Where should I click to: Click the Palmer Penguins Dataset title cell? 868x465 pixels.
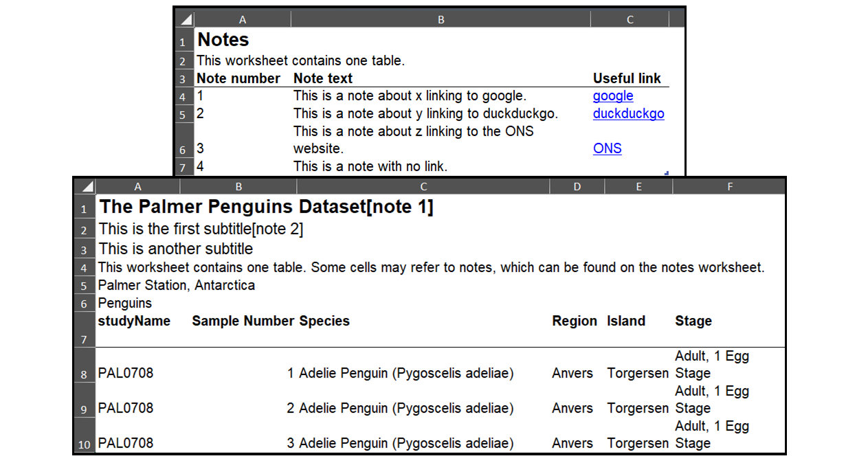tap(266, 207)
